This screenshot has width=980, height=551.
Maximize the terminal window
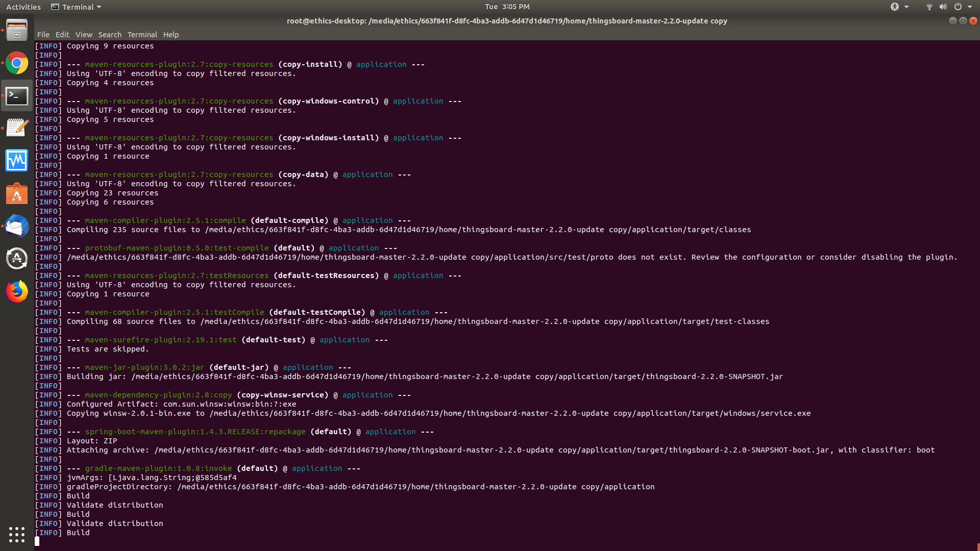[963, 21]
